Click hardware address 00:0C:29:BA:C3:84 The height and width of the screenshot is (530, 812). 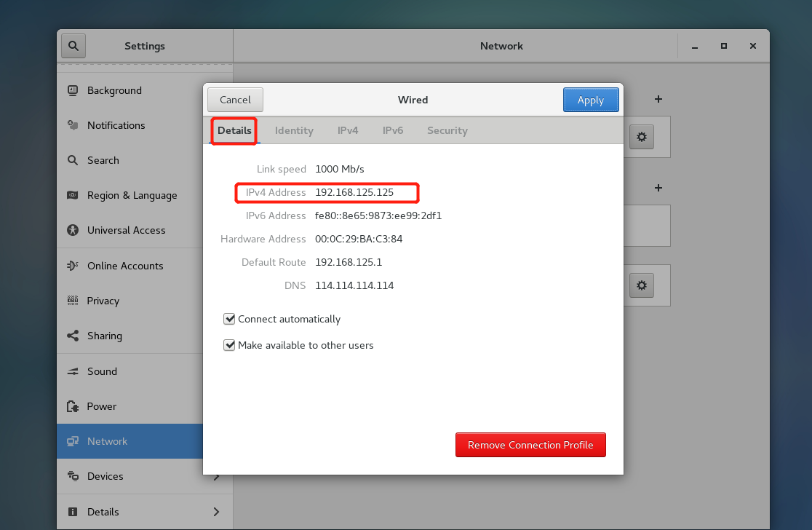[359, 239]
